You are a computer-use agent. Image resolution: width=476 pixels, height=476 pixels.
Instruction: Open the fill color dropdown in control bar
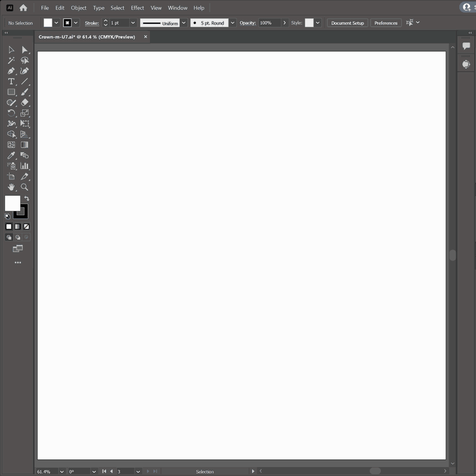click(x=56, y=23)
